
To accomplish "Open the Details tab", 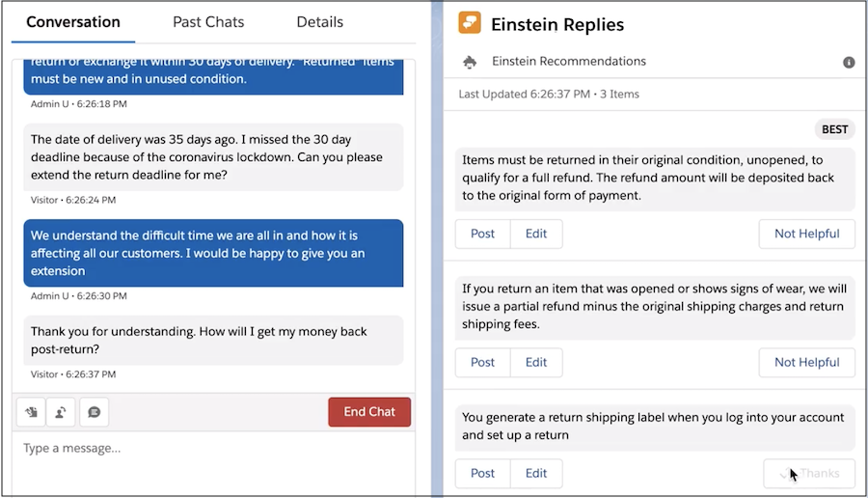I will point(319,22).
